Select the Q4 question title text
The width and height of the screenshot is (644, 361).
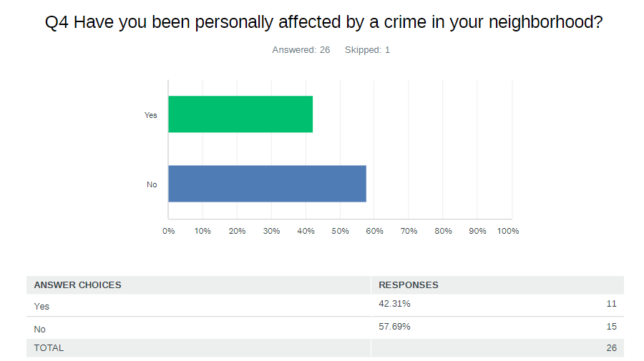point(323,22)
